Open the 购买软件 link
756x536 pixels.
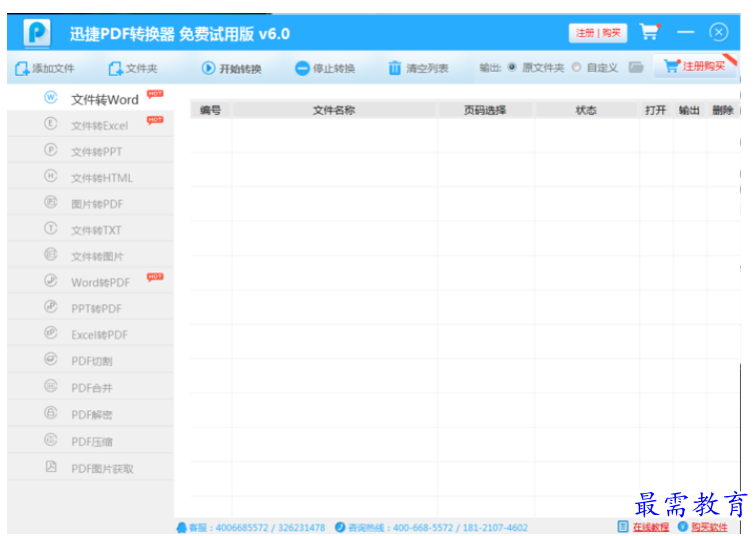tap(710, 527)
